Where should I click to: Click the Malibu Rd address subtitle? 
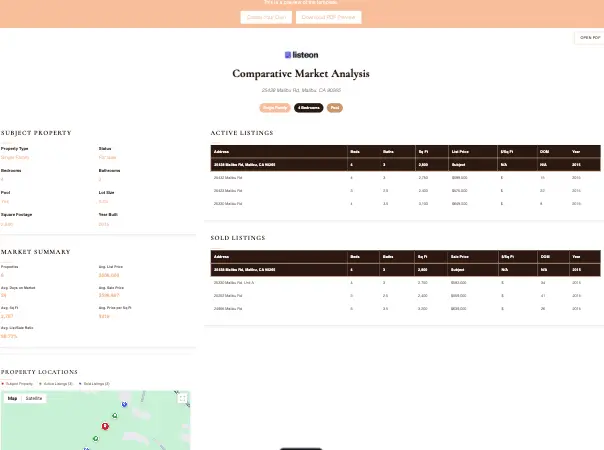click(x=301, y=90)
